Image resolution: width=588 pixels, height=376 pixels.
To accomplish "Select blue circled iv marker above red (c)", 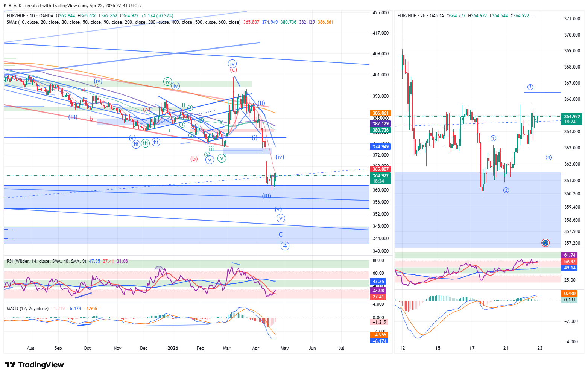I will pyautogui.click(x=232, y=64).
